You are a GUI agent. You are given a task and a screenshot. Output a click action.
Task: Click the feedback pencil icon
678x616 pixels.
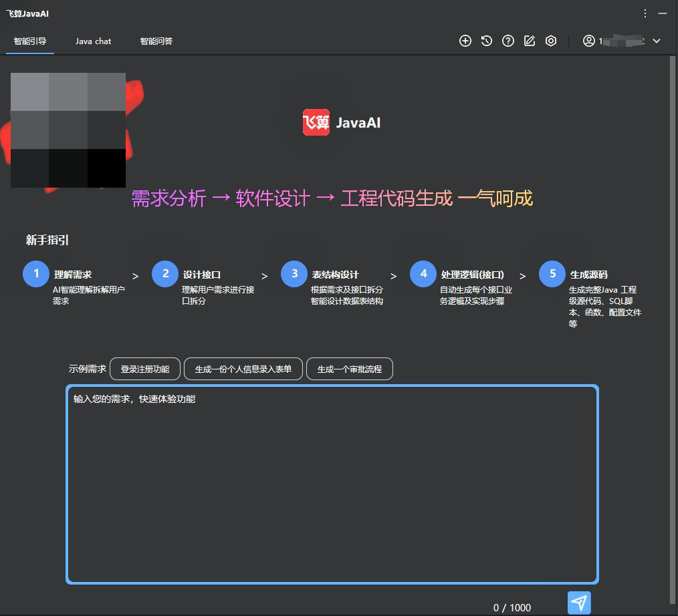(530, 41)
